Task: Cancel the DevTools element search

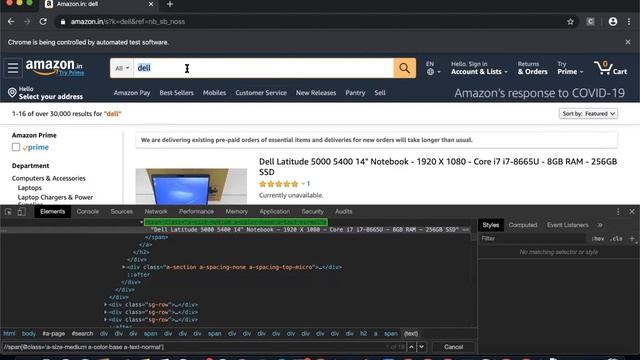Action: 453,347
